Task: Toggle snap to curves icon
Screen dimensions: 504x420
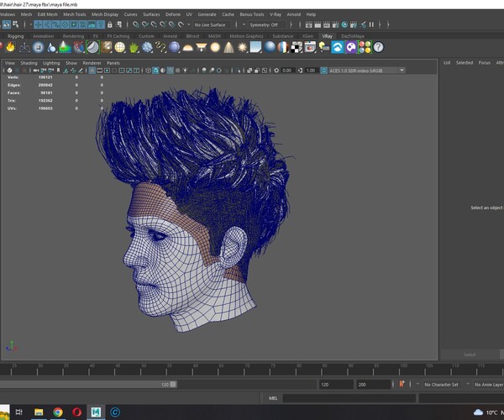Action: click(x=145, y=24)
